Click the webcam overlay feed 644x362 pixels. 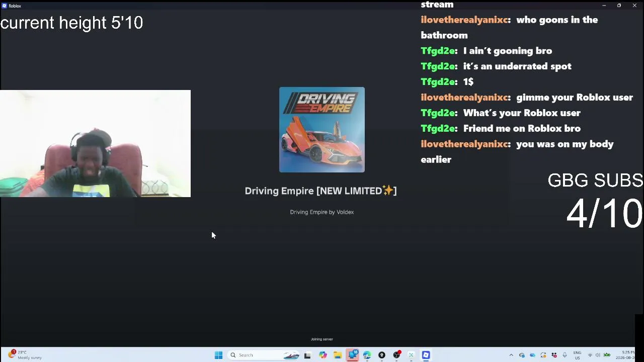coord(95,143)
